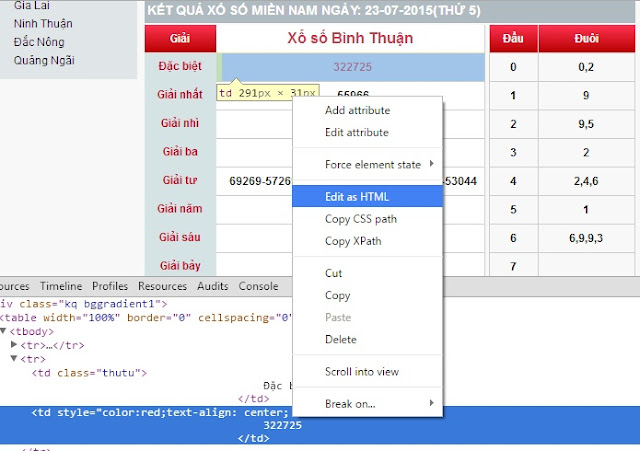Click Đặc biệt row label
Image resolution: width=640 pixels, height=451 pixels.
click(180, 66)
